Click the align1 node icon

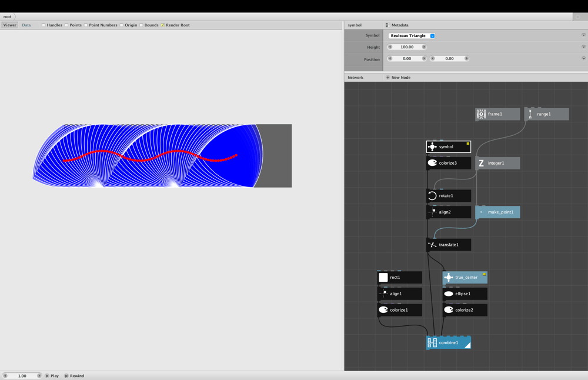coord(383,294)
